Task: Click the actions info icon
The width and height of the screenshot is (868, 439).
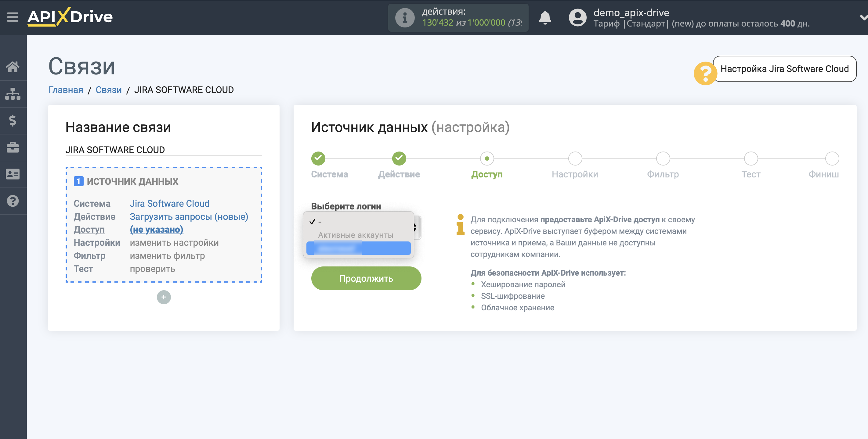Action: [405, 17]
